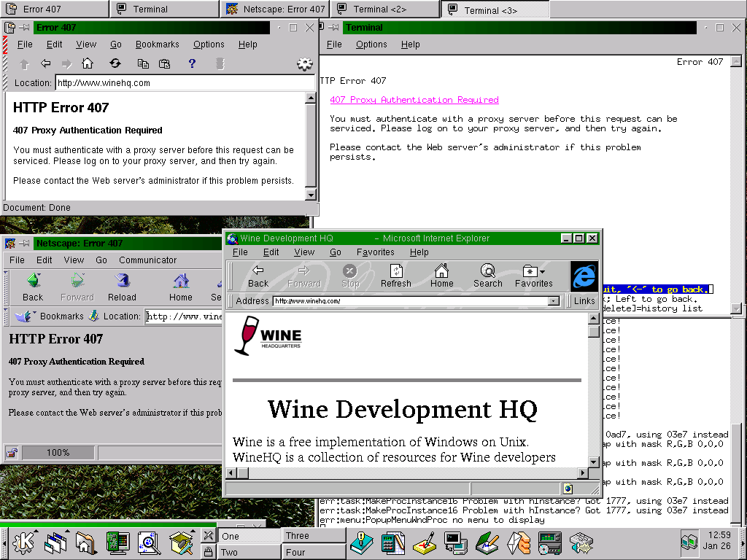Follow '407 Proxy Authentication Required' link in Terminal
The image size is (747, 560).
pos(414,99)
